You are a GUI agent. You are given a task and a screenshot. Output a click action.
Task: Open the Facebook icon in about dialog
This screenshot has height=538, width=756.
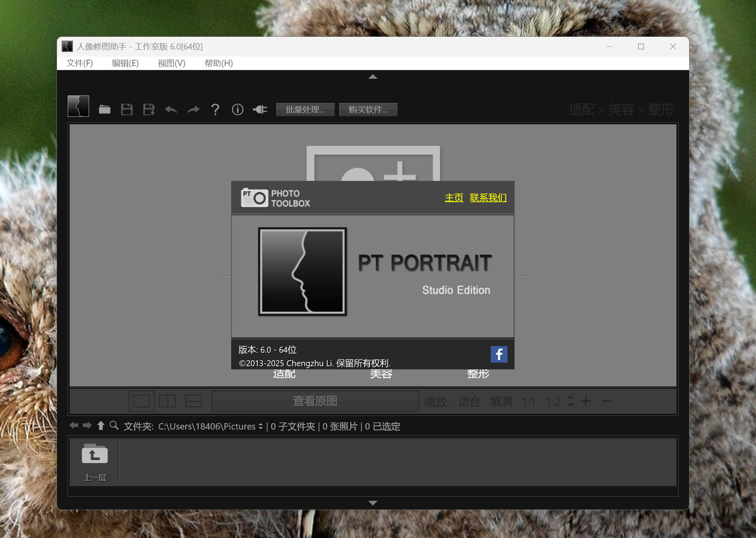(499, 354)
